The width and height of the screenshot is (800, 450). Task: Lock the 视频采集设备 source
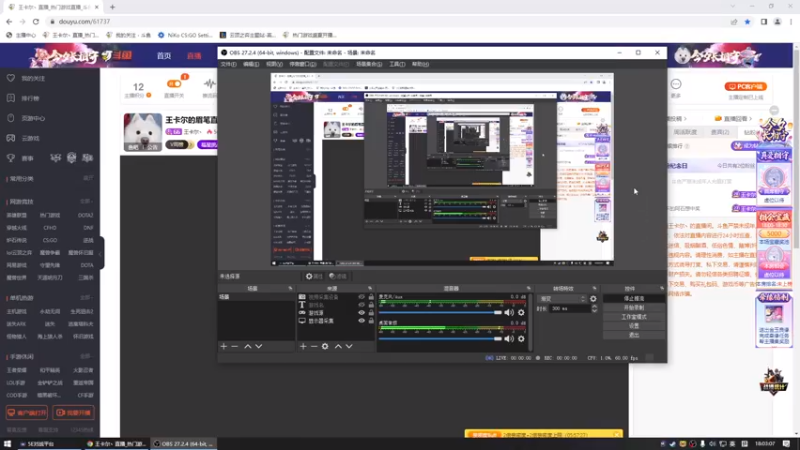371,297
